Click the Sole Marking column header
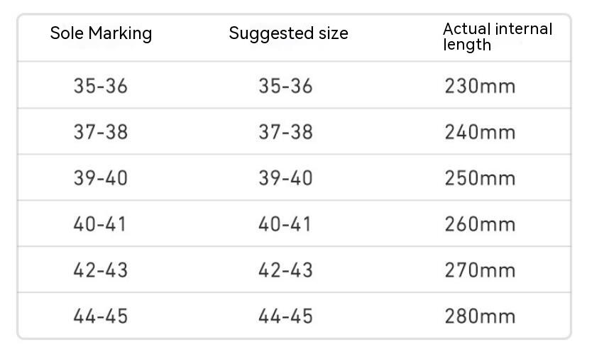The image size is (609, 364). [x=101, y=33]
